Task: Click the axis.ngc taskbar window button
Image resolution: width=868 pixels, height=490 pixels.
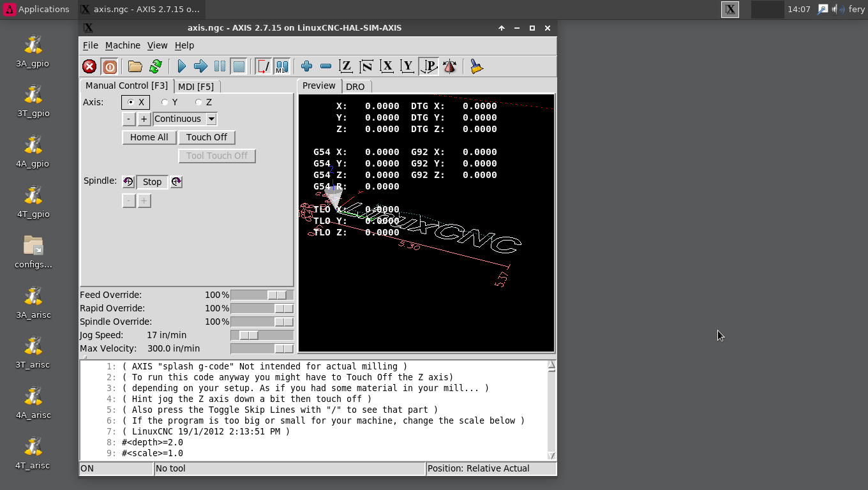Action: (x=140, y=9)
